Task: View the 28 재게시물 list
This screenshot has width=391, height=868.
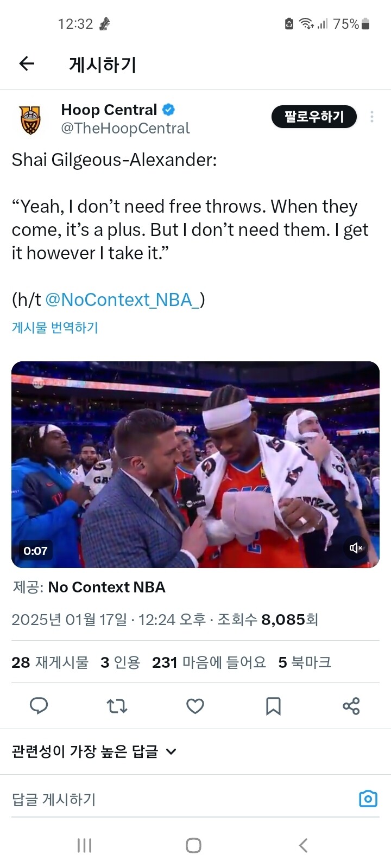Action: 50,662
